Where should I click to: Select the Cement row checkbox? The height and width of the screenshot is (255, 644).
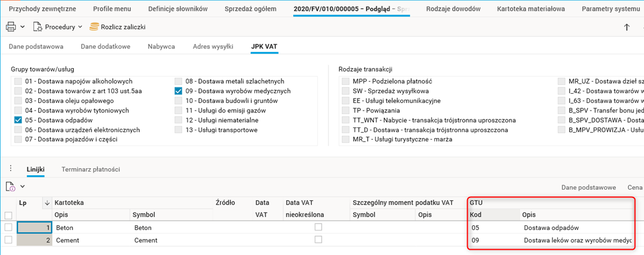pos(8,240)
